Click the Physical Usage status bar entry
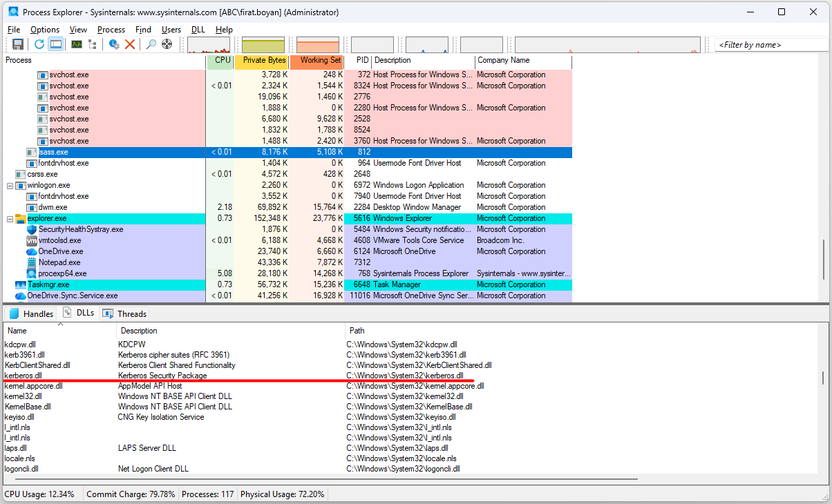The width and height of the screenshot is (832, 504). [283, 494]
